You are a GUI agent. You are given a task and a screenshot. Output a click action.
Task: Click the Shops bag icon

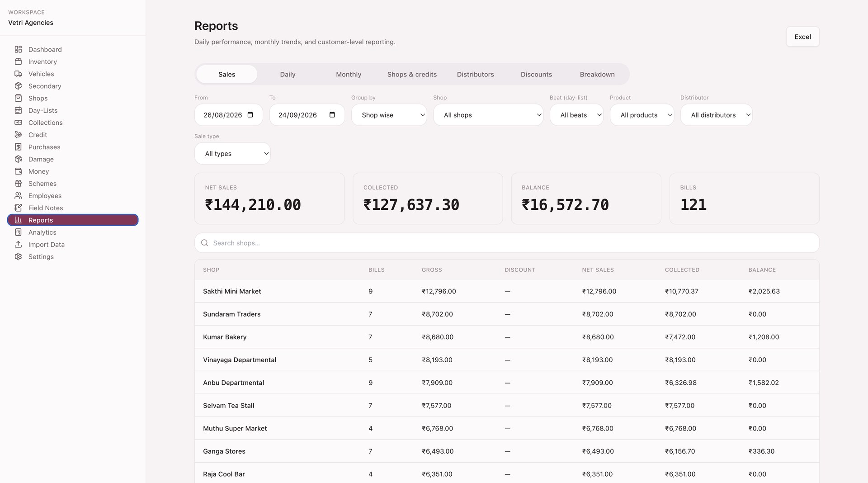[18, 98]
